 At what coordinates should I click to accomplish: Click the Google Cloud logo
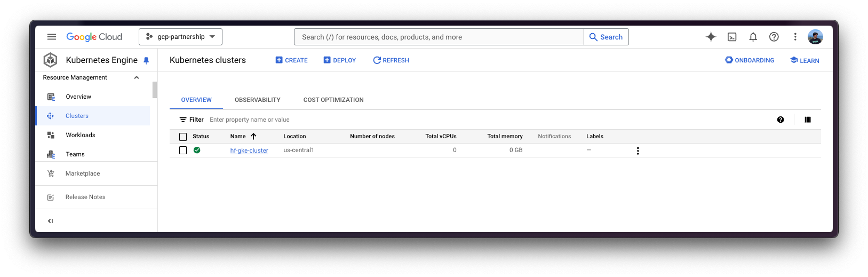coord(94,37)
